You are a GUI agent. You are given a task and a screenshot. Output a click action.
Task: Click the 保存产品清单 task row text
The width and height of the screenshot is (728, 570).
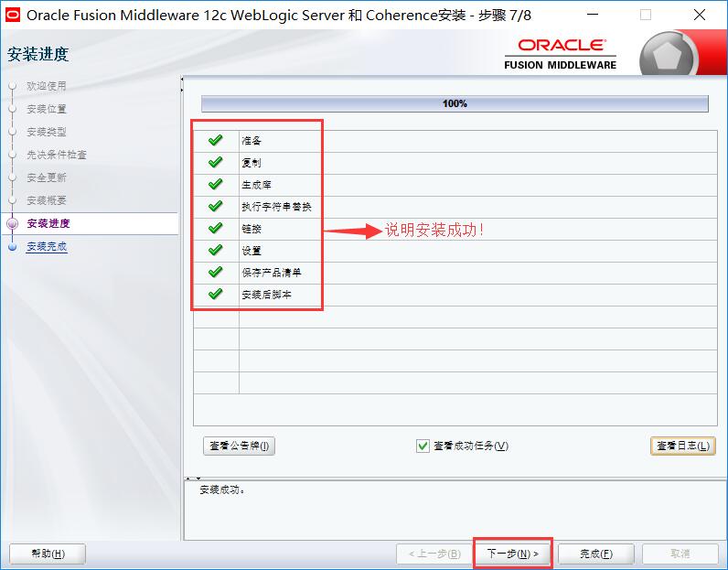coord(272,273)
